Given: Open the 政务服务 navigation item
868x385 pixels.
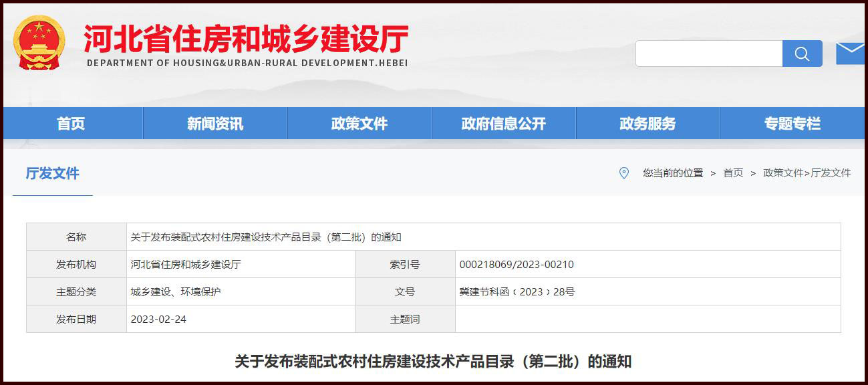Looking at the screenshot, I should (x=647, y=124).
